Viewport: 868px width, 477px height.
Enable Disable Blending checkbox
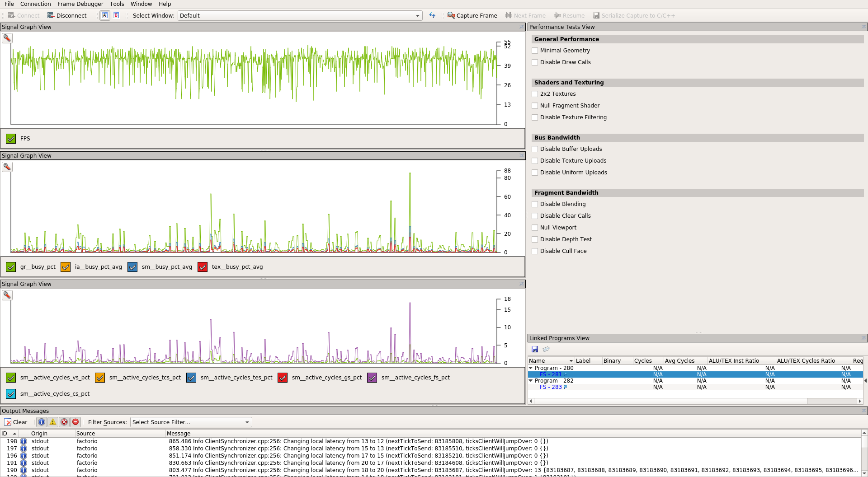pyautogui.click(x=535, y=204)
